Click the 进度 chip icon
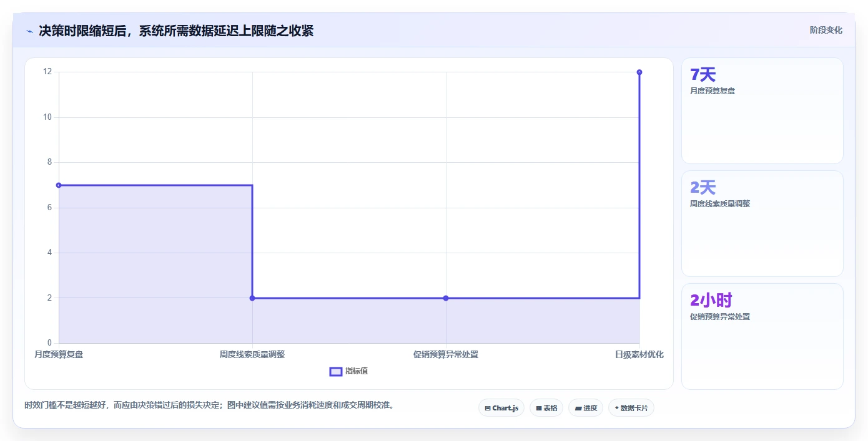868x441 pixels. click(578, 409)
